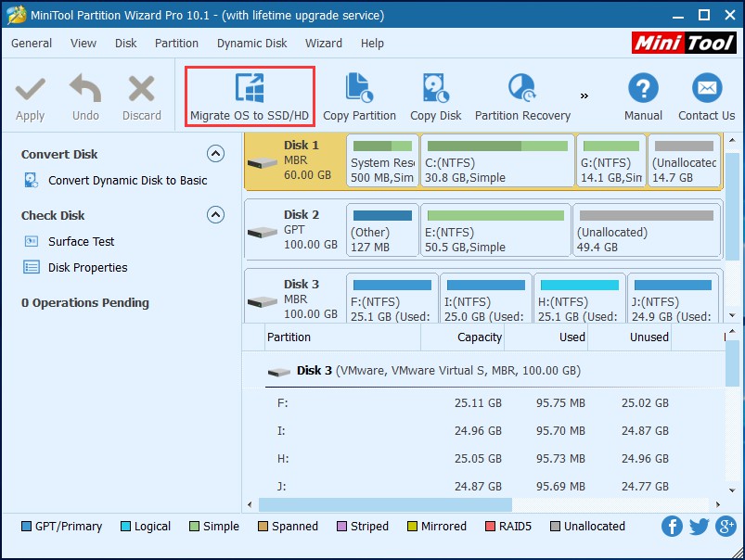Screen dimensions: 745x560
Task: Open the Partition menu
Action: click(176, 43)
